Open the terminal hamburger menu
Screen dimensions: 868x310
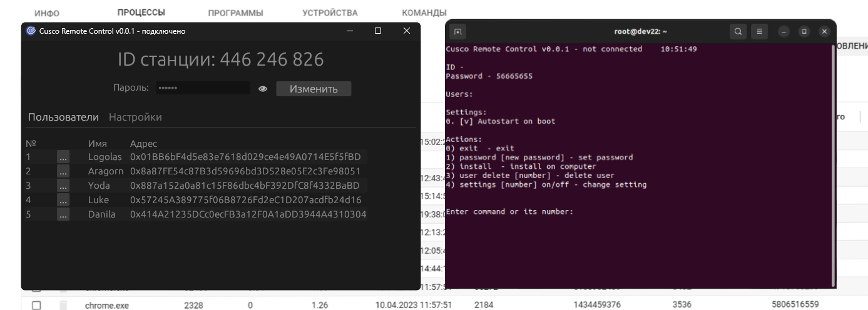(759, 31)
